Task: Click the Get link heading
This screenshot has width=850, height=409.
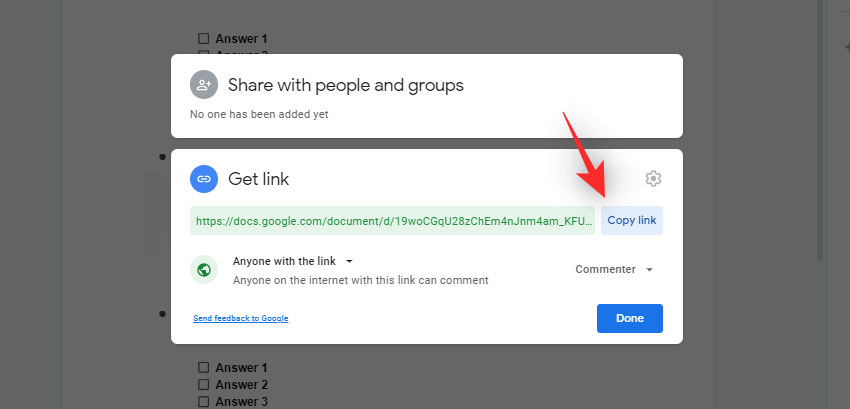Action: (259, 179)
